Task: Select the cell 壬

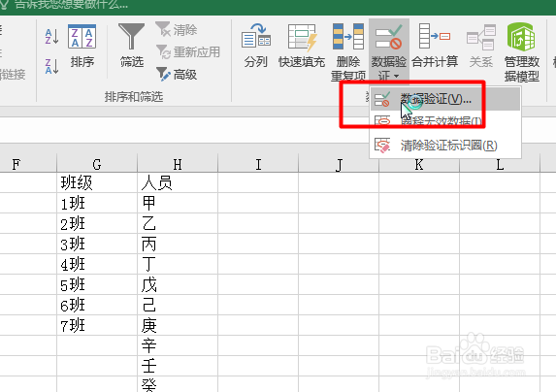Action: 178,366
